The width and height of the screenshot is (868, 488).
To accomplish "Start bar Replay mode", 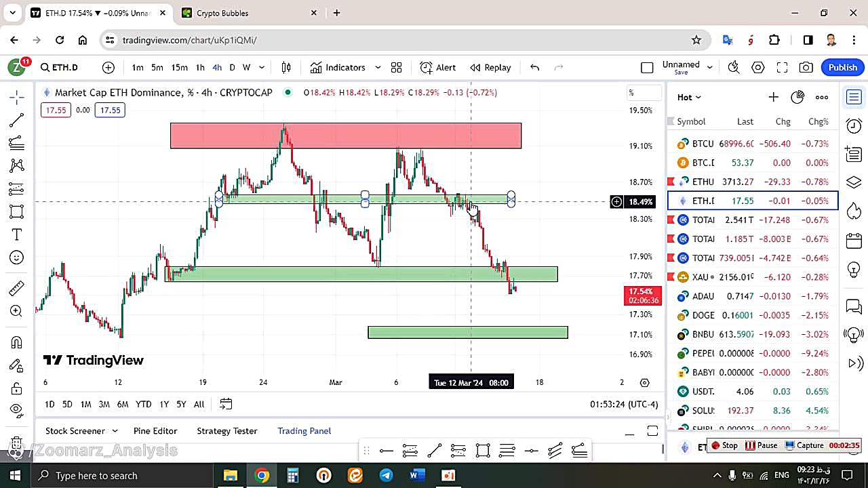I will pyautogui.click(x=490, y=67).
